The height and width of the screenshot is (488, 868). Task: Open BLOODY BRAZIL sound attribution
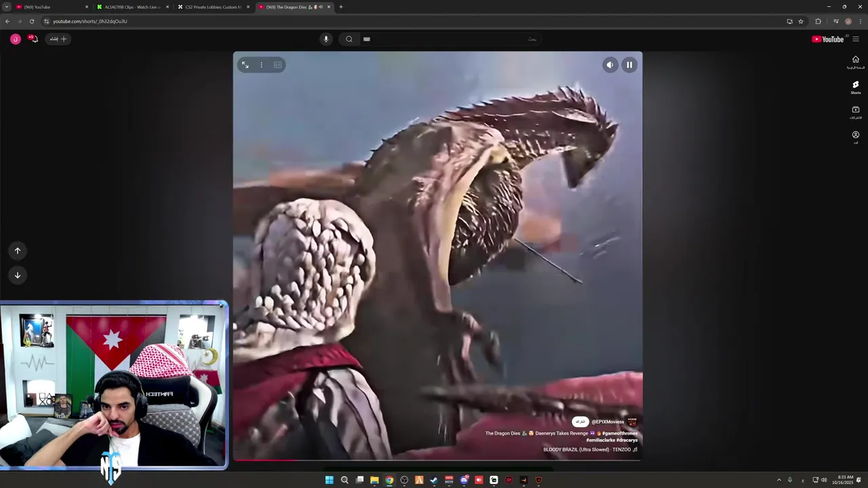pyautogui.click(x=590, y=449)
